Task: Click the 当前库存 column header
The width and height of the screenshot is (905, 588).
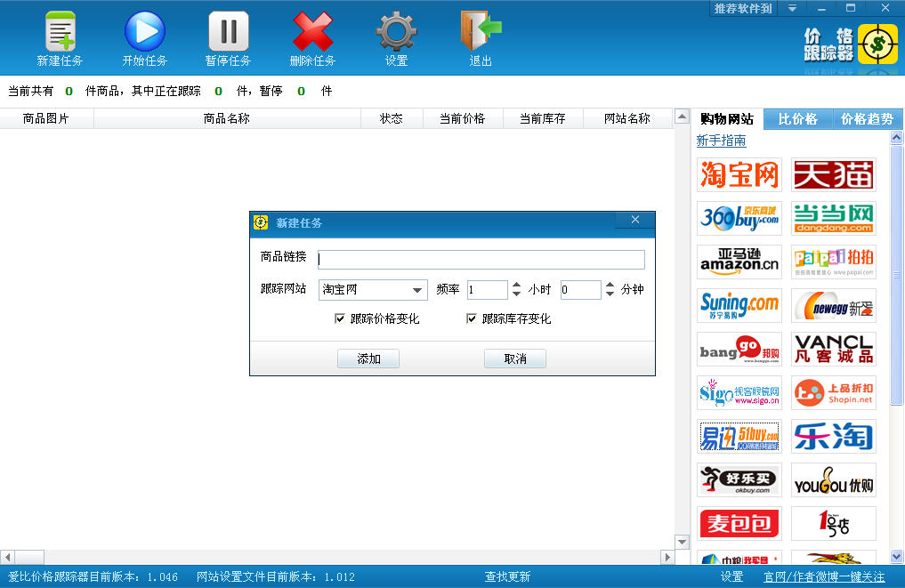Action: coord(543,118)
